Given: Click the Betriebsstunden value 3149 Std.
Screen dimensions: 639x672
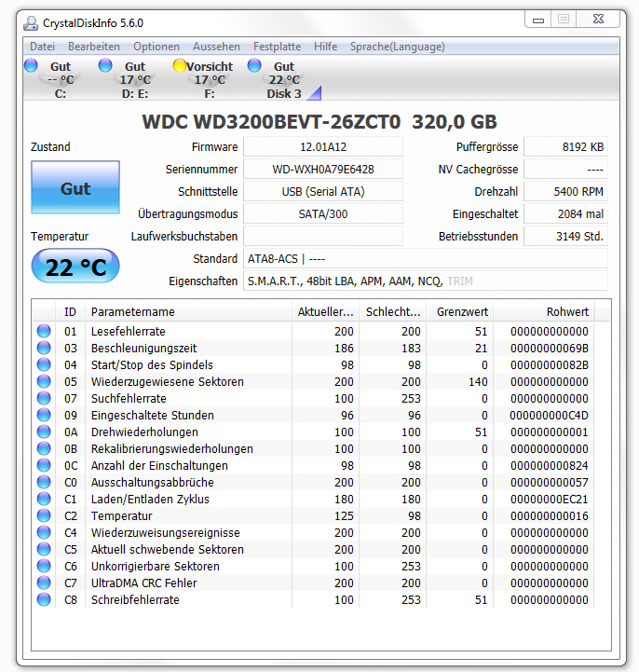Looking at the screenshot, I should (565, 236).
